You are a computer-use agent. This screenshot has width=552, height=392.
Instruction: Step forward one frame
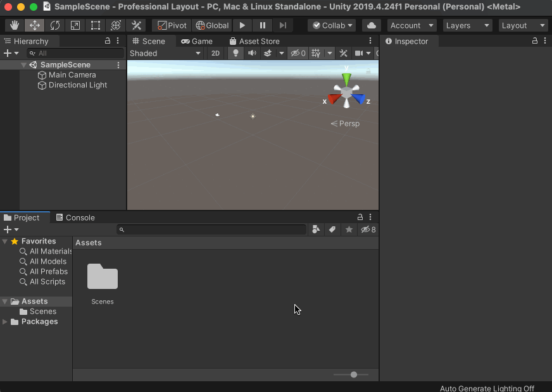[283, 25]
